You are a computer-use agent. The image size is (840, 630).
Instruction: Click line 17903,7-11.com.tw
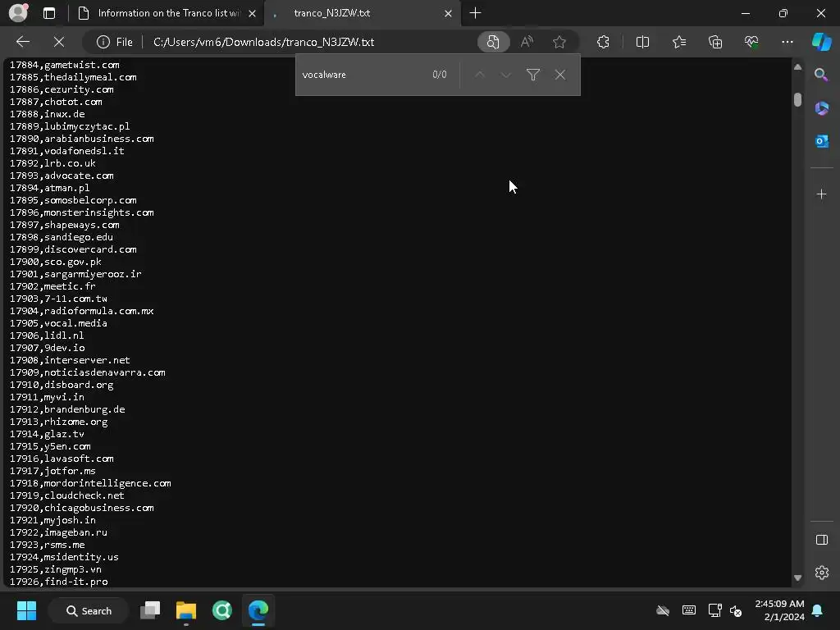[58, 299]
